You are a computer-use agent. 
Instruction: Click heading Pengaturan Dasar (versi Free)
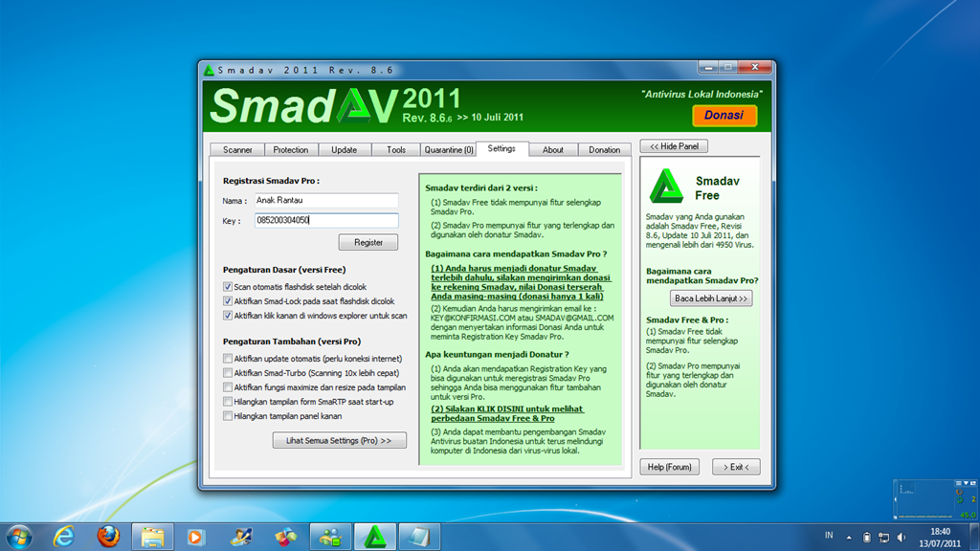284,270
